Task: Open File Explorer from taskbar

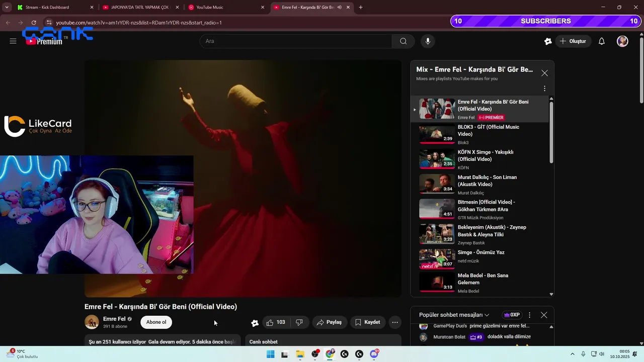Action: click(300, 354)
